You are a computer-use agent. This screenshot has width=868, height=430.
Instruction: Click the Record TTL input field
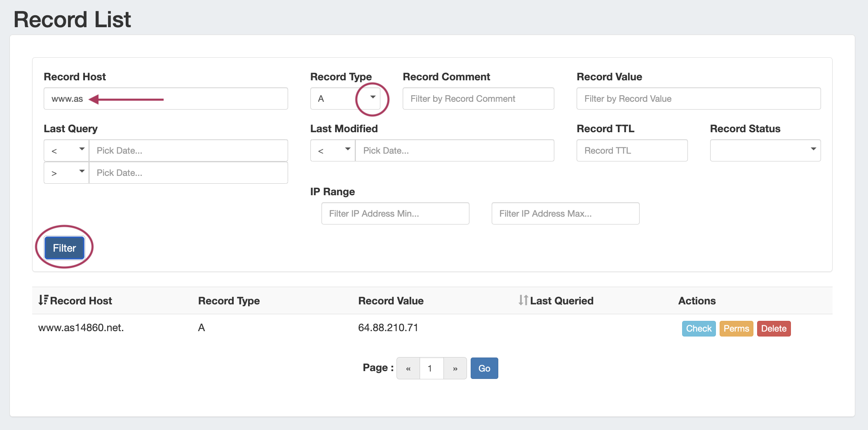(632, 150)
